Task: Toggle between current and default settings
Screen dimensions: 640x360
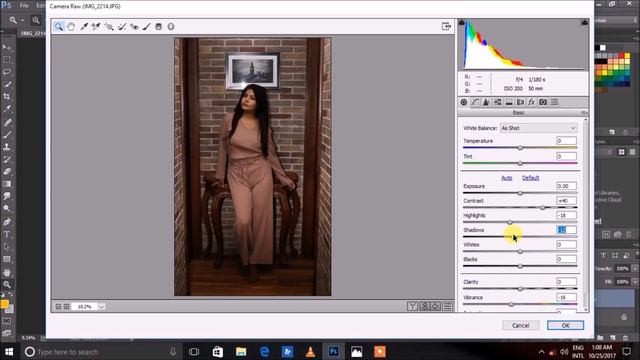Action: [447, 306]
